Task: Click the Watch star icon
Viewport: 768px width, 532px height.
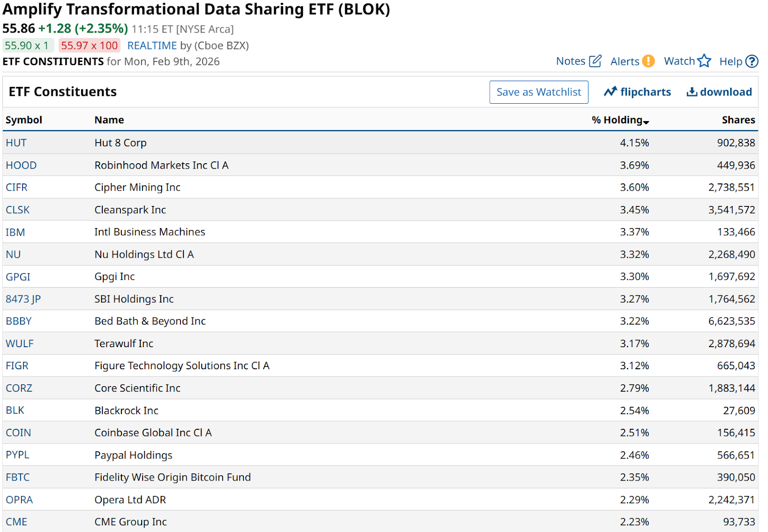Action: pos(704,61)
